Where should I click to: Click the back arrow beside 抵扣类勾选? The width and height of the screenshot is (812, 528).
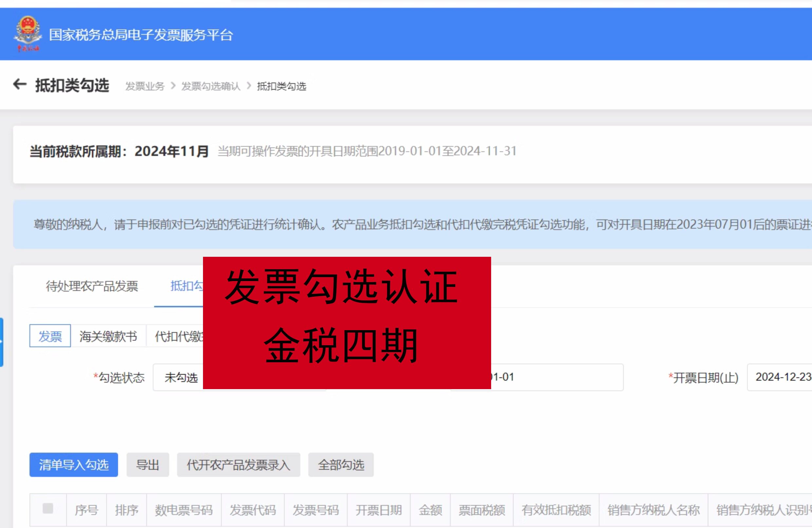pyautogui.click(x=20, y=84)
